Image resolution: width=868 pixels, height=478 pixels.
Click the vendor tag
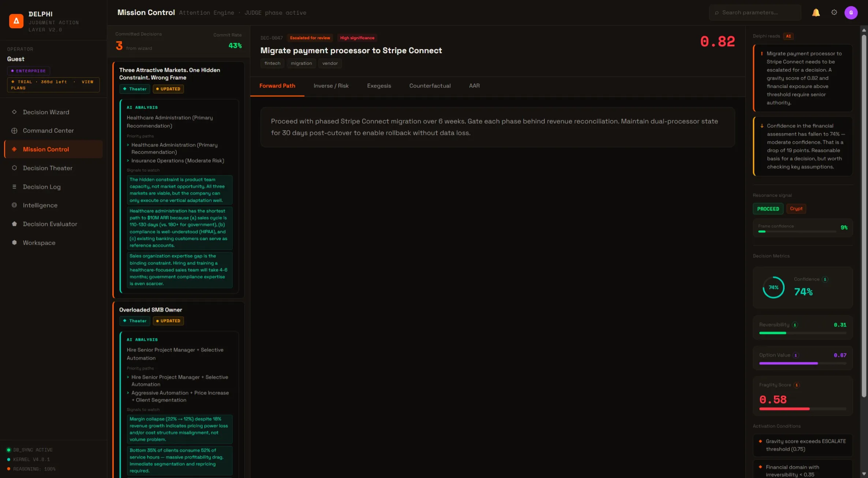[330, 63]
